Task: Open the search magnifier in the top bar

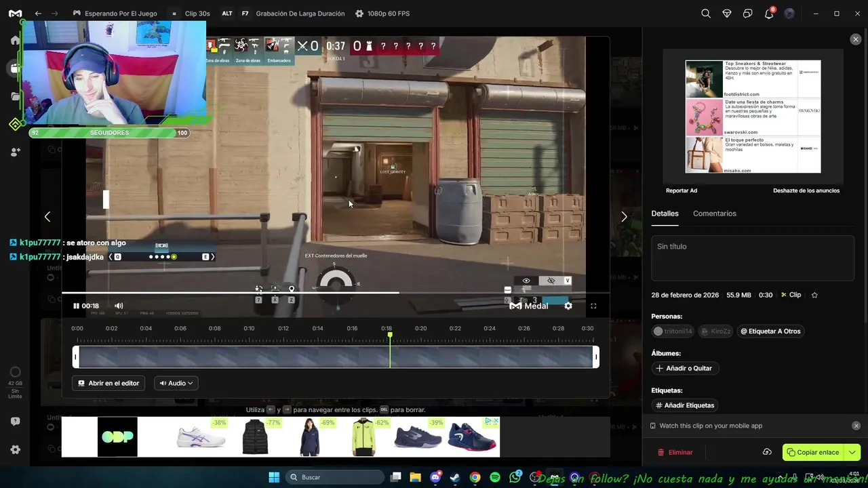Action: pos(706,14)
